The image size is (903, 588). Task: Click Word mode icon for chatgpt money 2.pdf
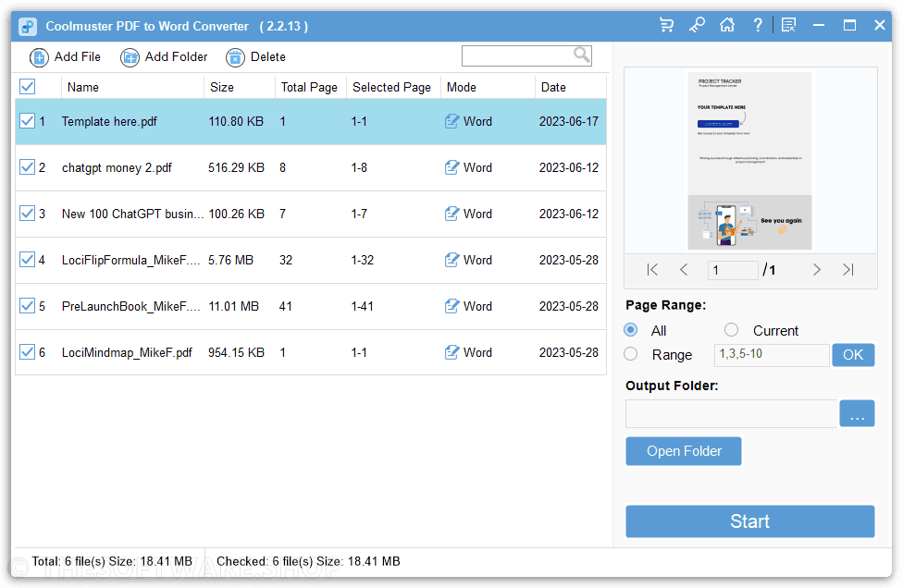click(x=452, y=167)
